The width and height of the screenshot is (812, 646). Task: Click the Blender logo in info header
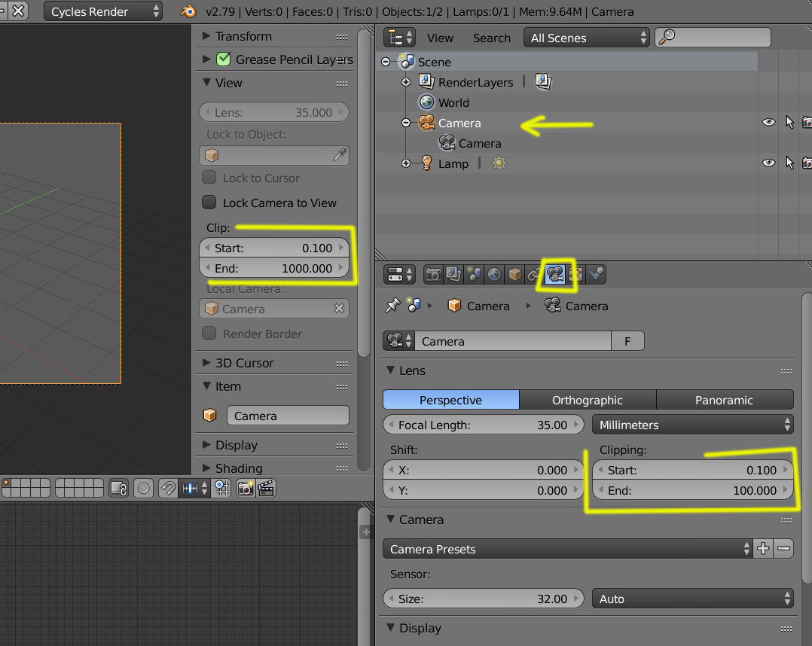pyautogui.click(x=188, y=11)
